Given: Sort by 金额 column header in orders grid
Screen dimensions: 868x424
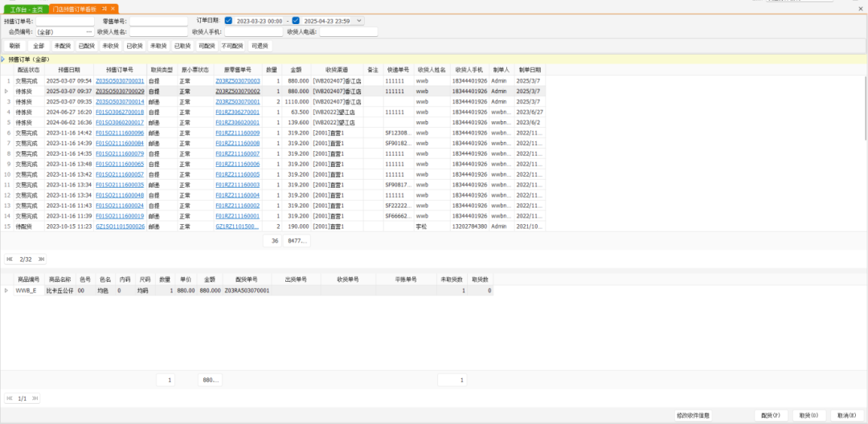Looking at the screenshot, I should [296, 70].
